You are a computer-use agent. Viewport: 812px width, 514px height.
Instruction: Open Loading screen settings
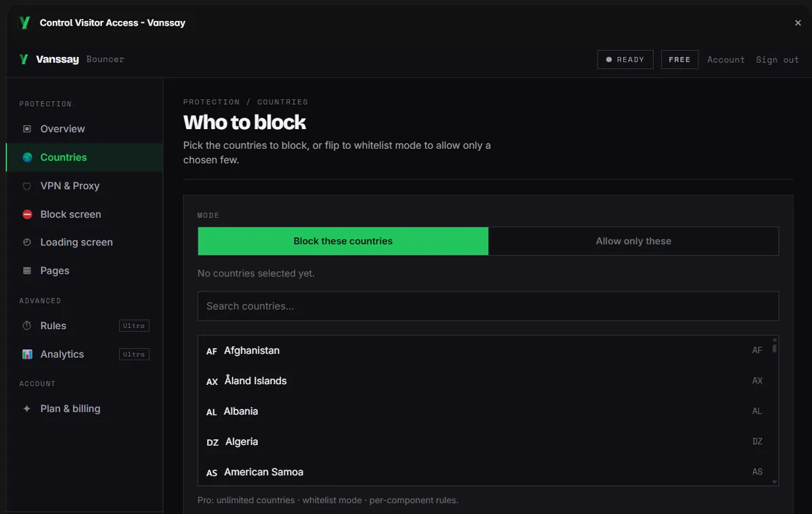[84, 242]
